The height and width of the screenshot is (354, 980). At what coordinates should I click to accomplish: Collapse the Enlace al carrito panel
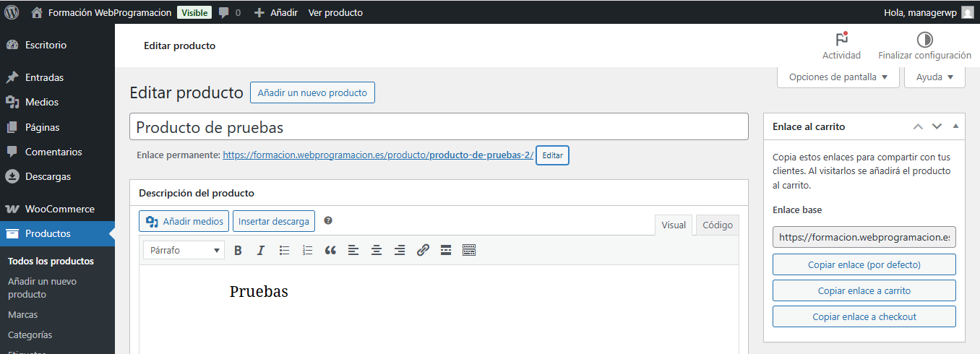[x=956, y=126]
